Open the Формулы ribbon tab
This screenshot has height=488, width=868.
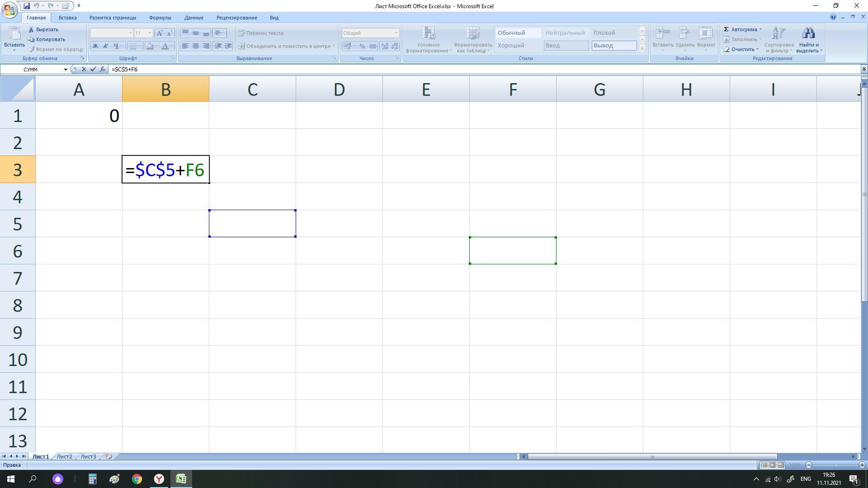point(160,18)
